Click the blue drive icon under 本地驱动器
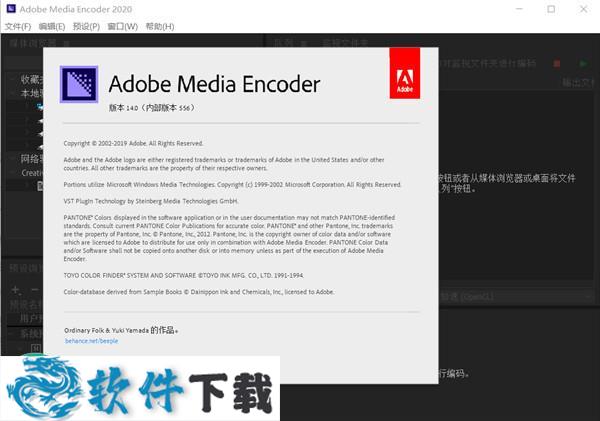This screenshot has width=600, height=421. coord(40,107)
